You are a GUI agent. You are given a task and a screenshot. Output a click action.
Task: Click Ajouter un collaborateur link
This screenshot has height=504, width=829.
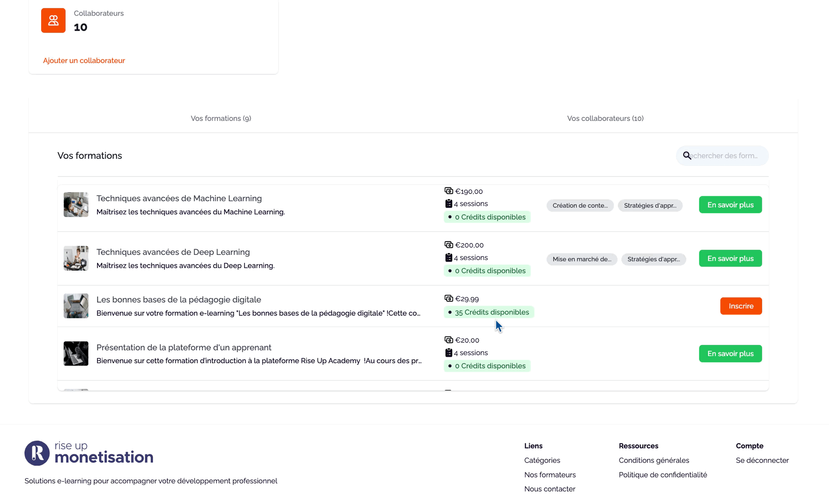coord(84,61)
